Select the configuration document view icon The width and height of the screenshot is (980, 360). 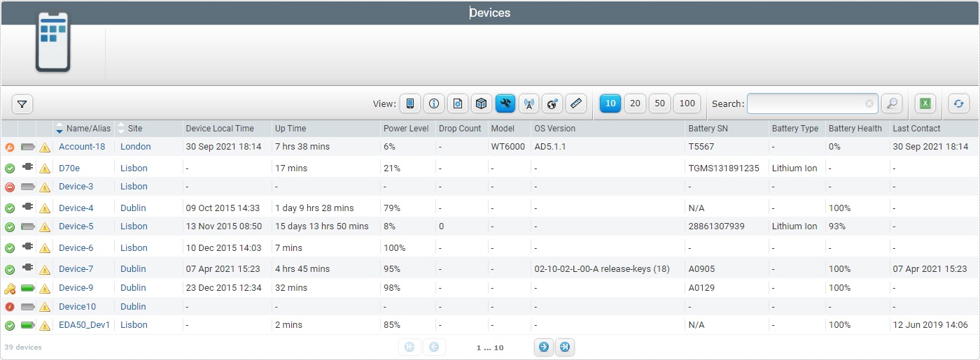458,103
